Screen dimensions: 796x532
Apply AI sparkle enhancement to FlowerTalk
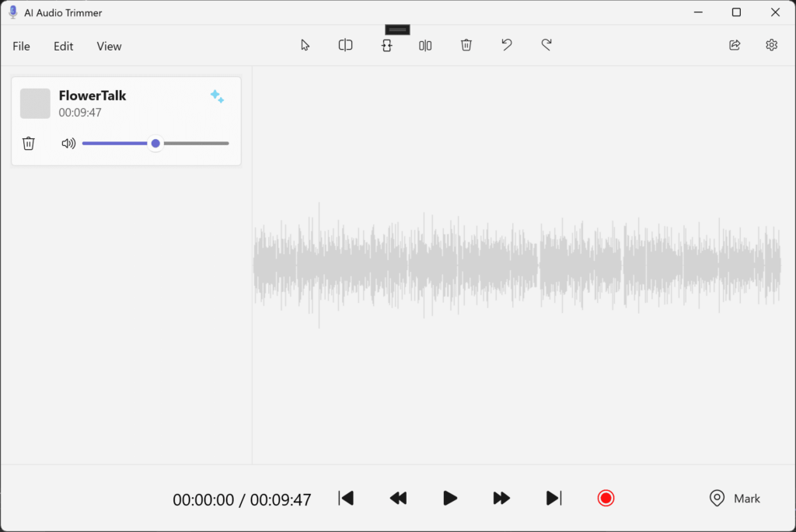(x=217, y=96)
